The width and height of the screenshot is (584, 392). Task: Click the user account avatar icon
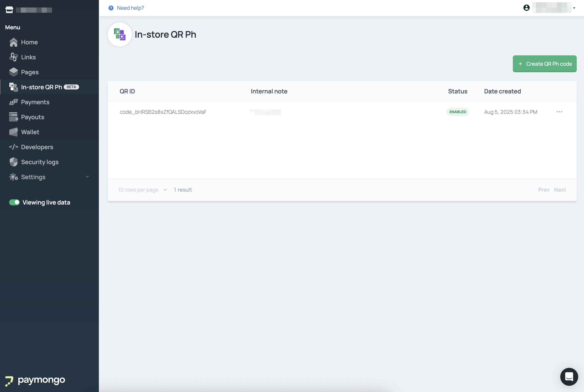click(x=527, y=8)
